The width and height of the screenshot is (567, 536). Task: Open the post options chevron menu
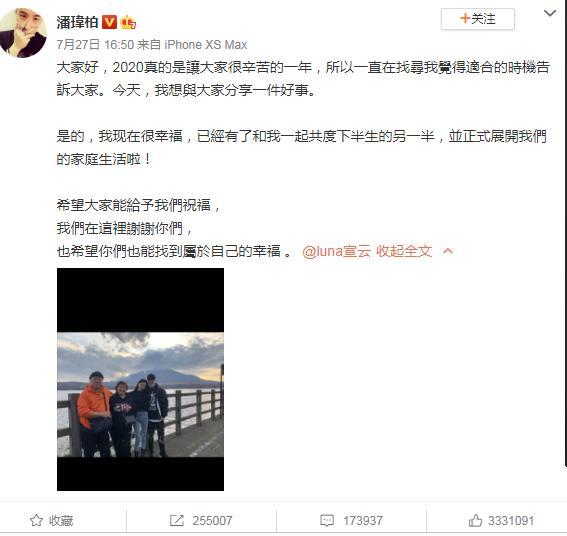(550, 14)
